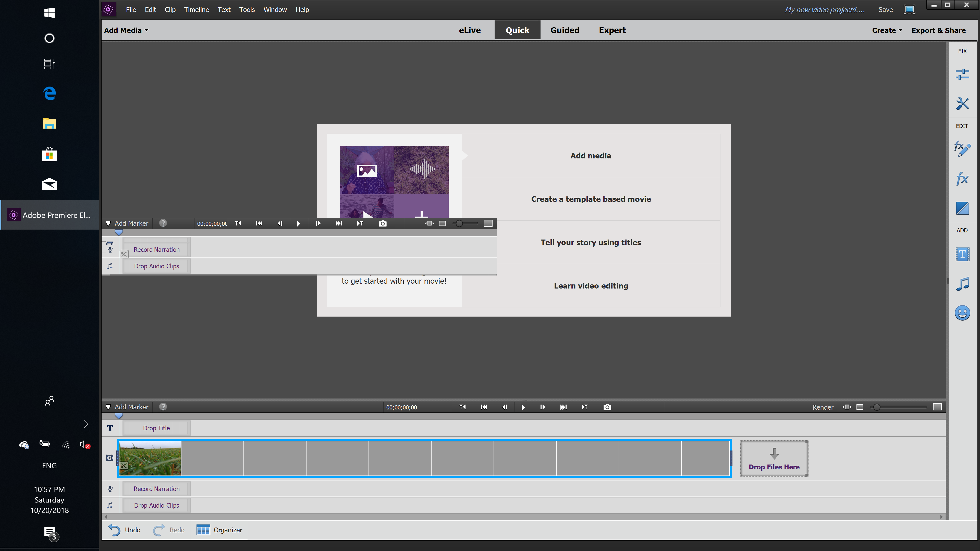Click the muted volume tray icon

click(85, 444)
